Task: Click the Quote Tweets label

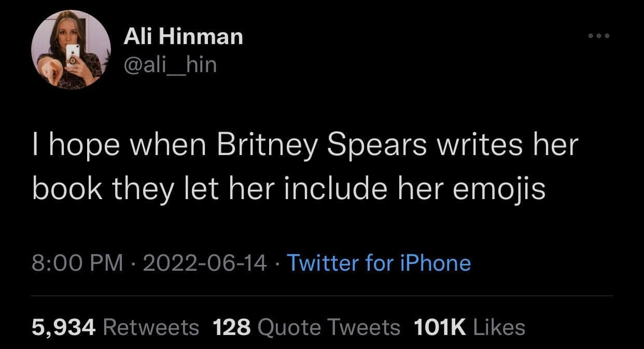Action: (x=328, y=327)
